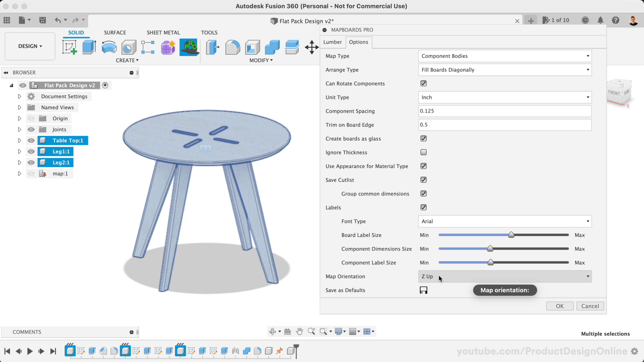Expand Document Settings tree node

pyautogui.click(x=19, y=96)
